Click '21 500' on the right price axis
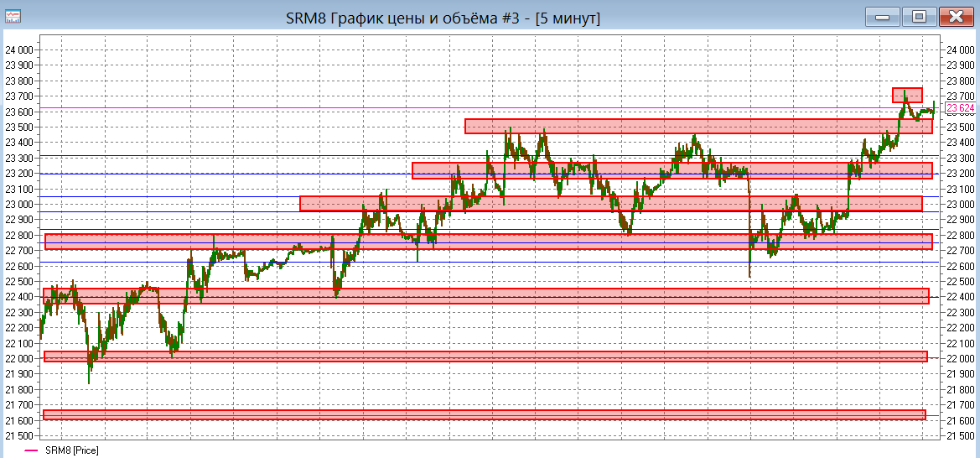The width and height of the screenshot is (980, 458). (961, 435)
